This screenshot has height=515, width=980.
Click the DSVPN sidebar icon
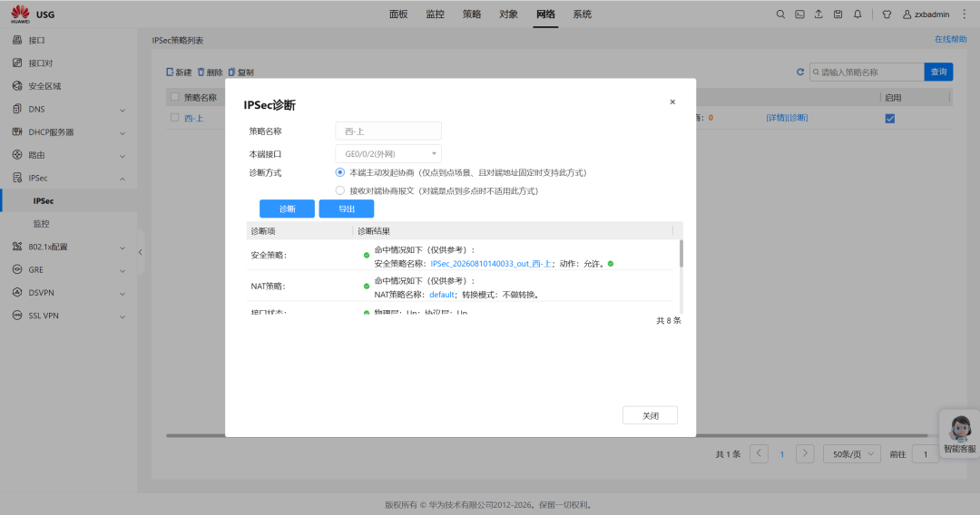point(17,292)
